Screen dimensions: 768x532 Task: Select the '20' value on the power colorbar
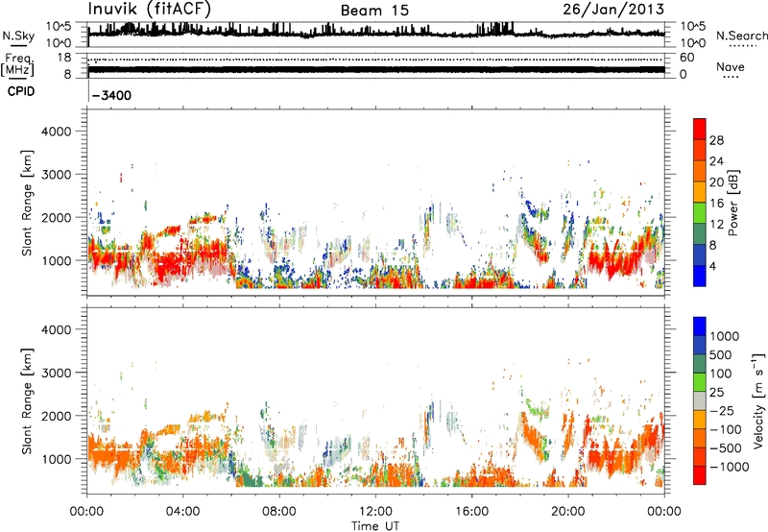[716, 182]
